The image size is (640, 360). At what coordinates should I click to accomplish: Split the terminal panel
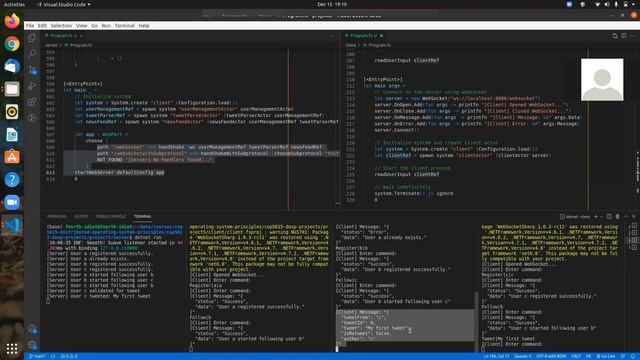pos(609,216)
